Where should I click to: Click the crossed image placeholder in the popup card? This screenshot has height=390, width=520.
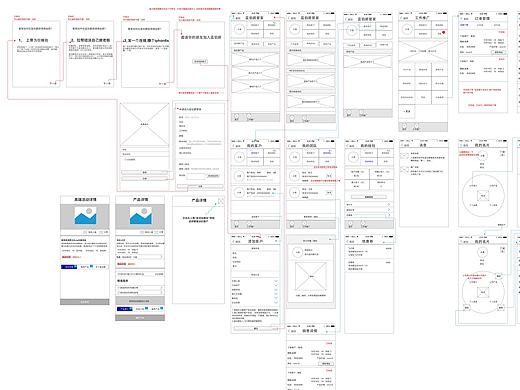tap(311, 276)
